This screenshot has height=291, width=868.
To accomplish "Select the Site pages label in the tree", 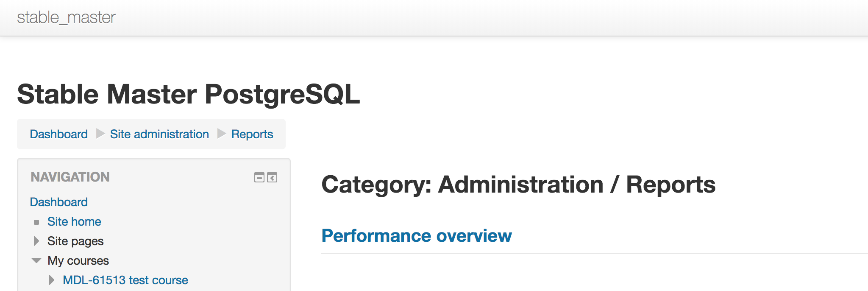I will tap(75, 241).
